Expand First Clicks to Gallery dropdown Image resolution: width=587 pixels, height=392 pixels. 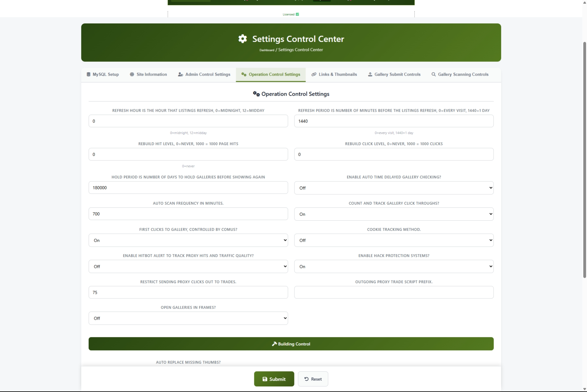coord(188,240)
